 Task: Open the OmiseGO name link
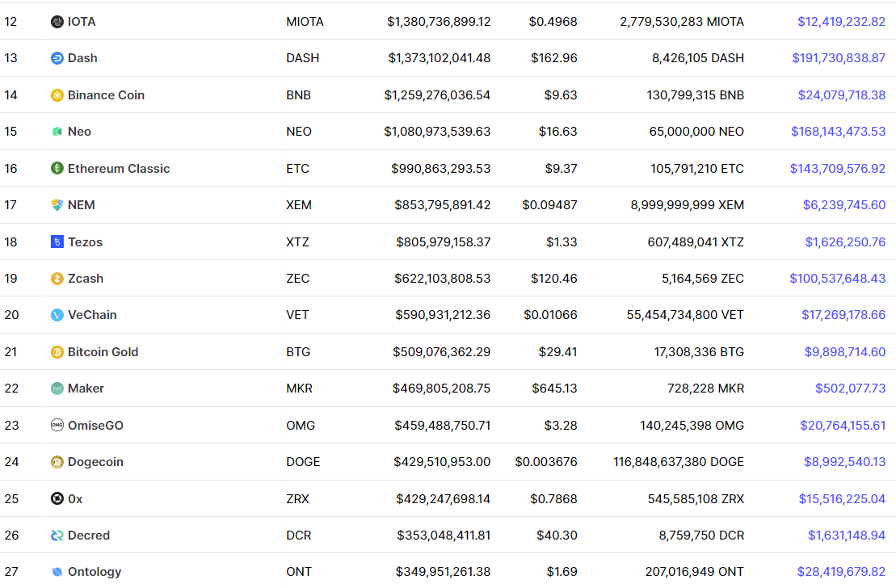(x=95, y=425)
